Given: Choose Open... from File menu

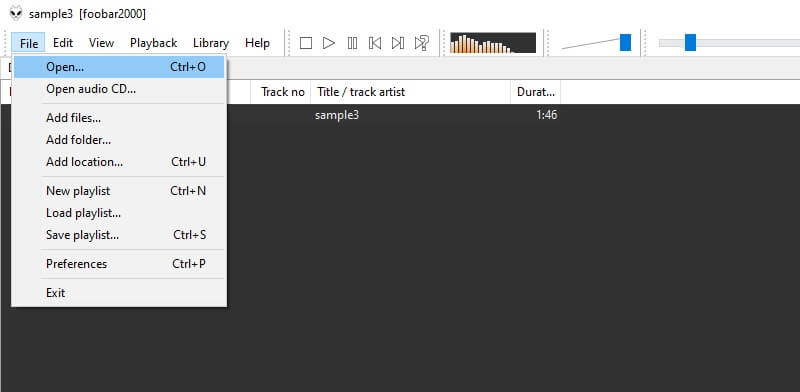Looking at the screenshot, I should click(119, 67).
